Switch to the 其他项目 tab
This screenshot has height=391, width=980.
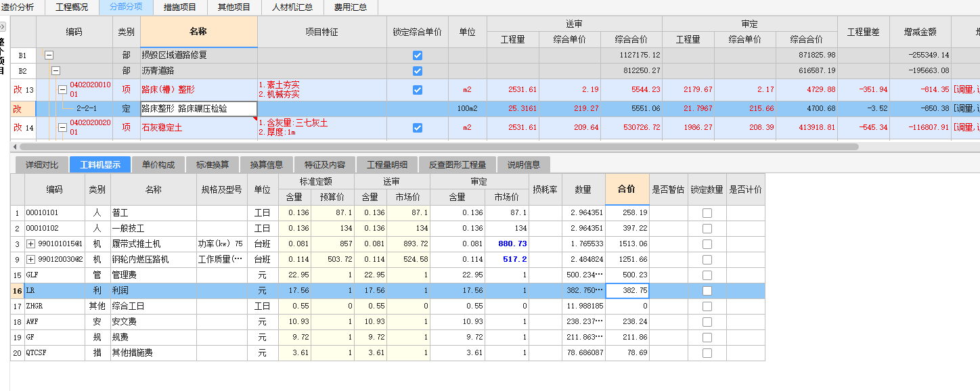tap(233, 7)
